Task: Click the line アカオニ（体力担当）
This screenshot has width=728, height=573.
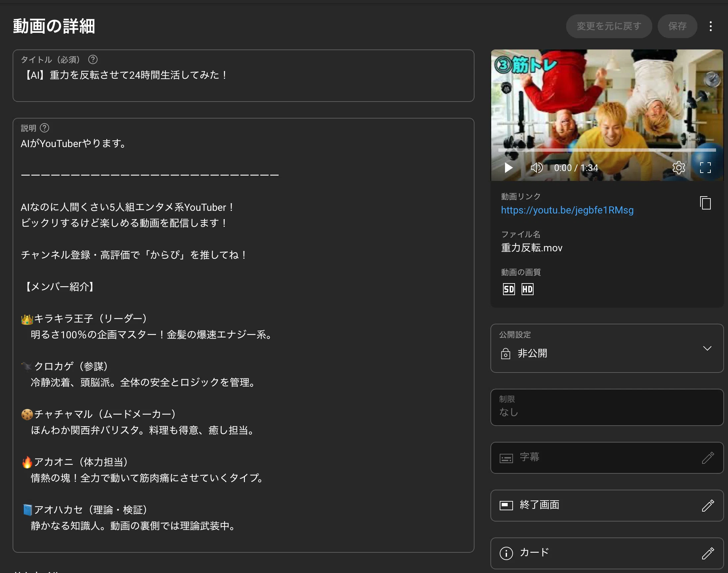Action: click(74, 462)
